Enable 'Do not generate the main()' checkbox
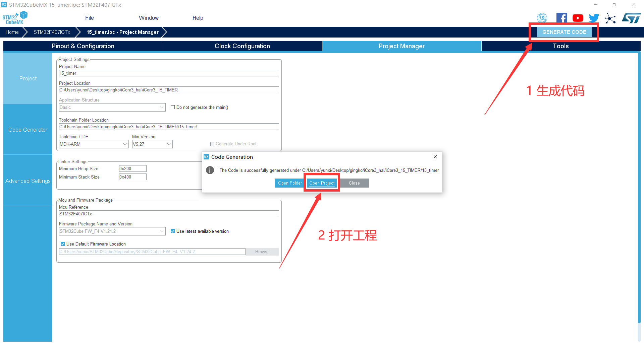The height and width of the screenshot is (345, 644). [173, 108]
